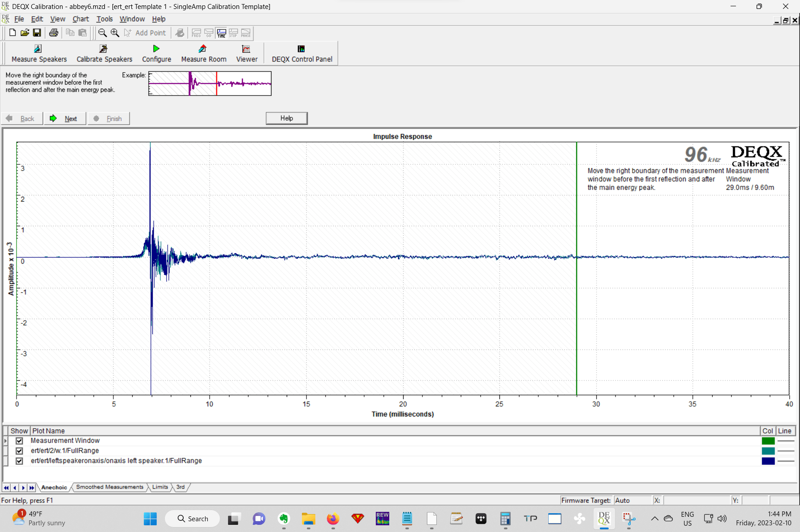This screenshot has width=800, height=532.
Task: Change the ert/ert/2/w.1/FullRange line style
Action: [786, 451]
